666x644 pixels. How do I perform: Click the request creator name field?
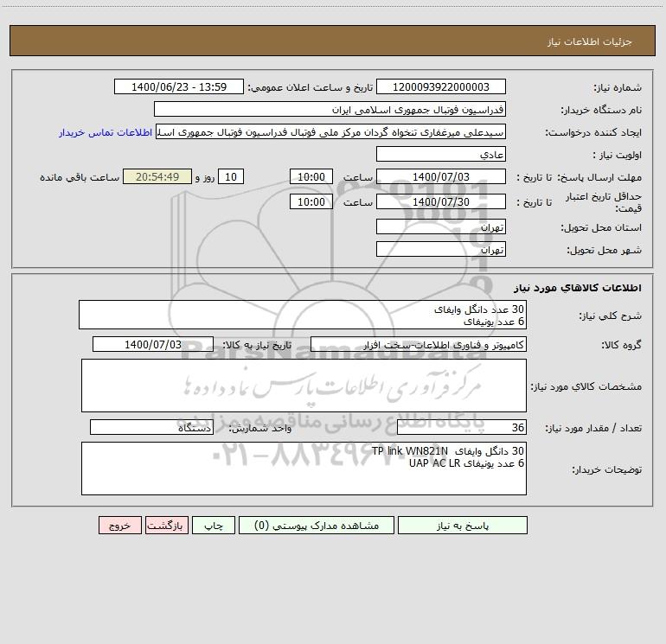coord(331,132)
